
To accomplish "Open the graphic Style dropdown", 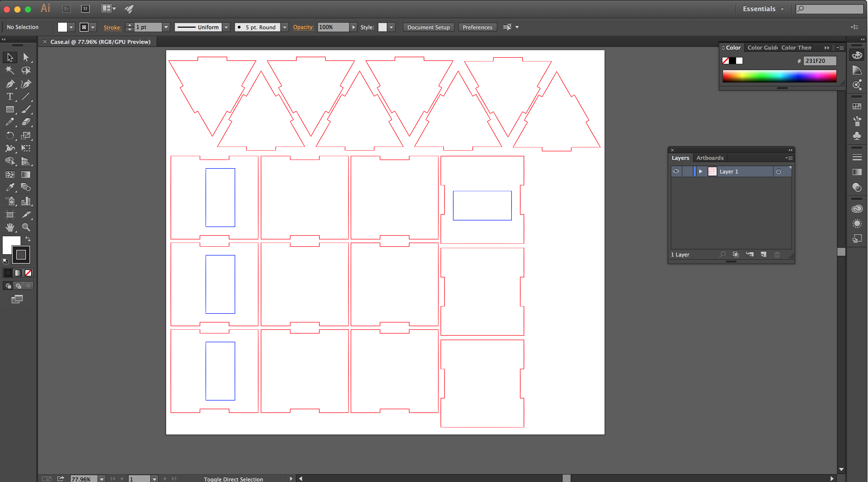I will (x=391, y=27).
